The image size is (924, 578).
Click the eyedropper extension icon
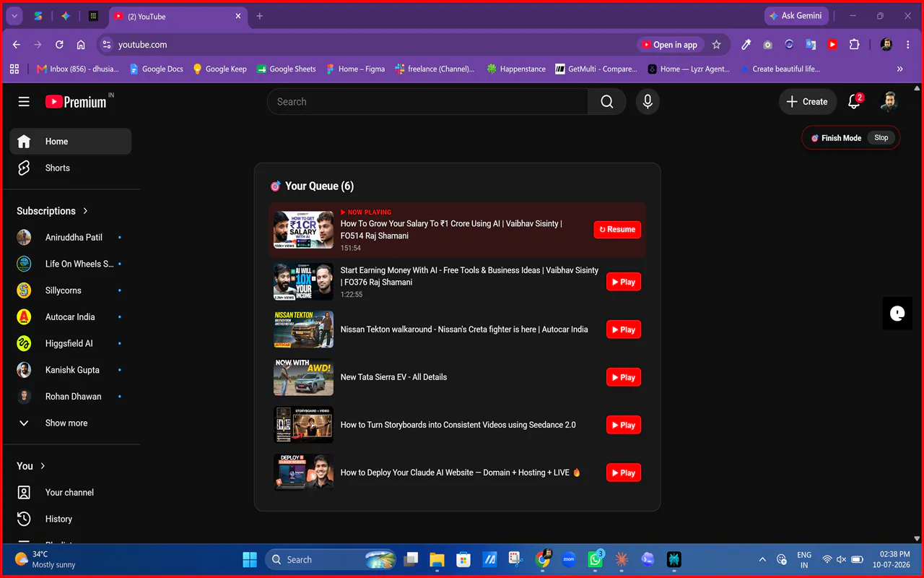pyautogui.click(x=746, y=45)
